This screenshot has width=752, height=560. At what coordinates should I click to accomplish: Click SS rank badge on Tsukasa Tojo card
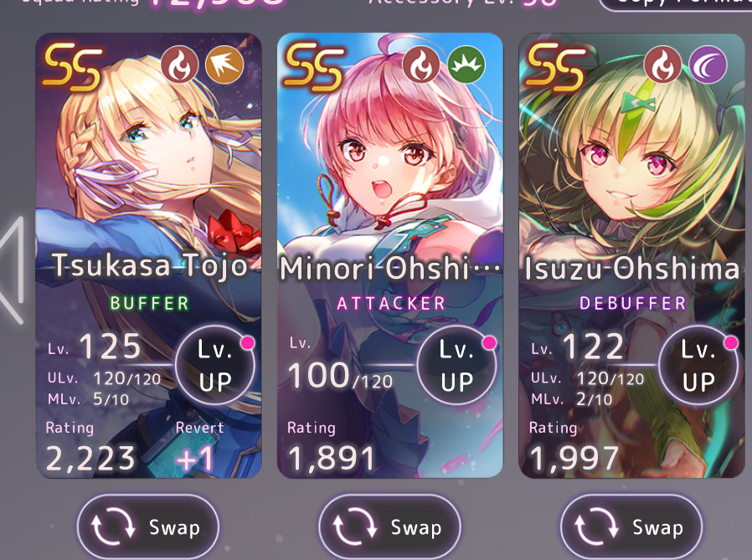[73, 67]
